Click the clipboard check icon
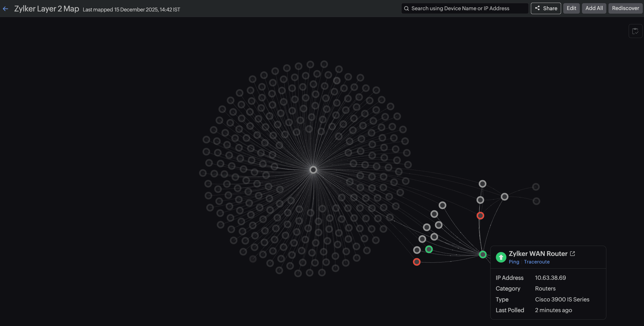Image resolution: width=644 pixels, height=326 pixels. (x=635, y=31)
